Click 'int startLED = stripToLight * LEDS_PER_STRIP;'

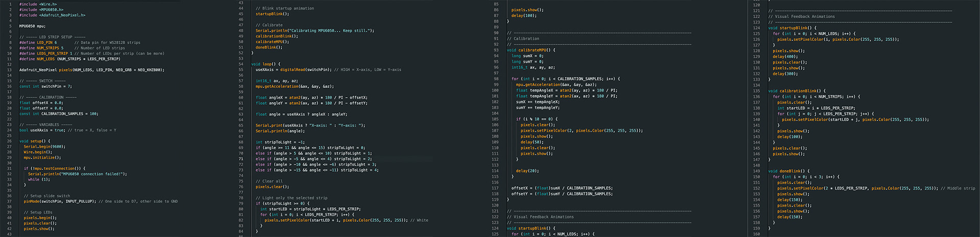coord(310,209)
